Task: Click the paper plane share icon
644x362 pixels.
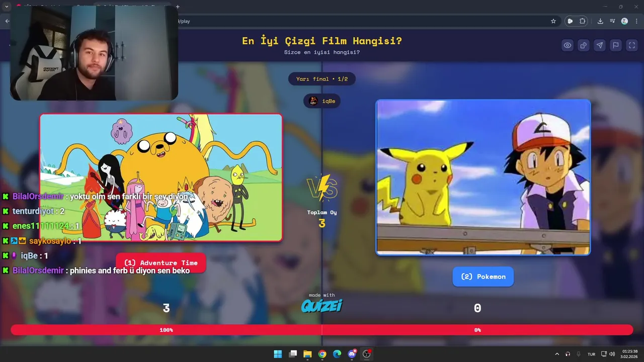Action: coord(600,45)
